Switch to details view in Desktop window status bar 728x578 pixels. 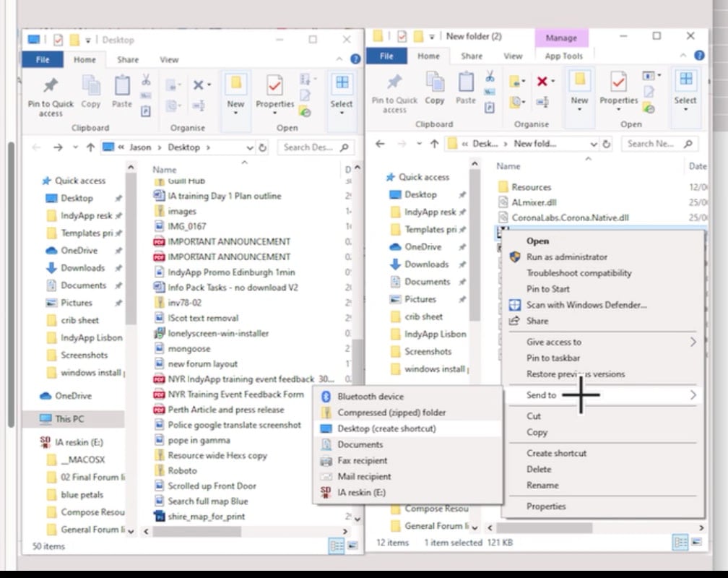pyautogui.click(x=336, y=545)
